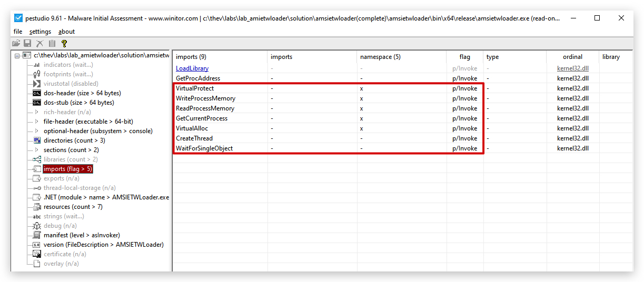This screenshot has height=282, width=644.
Task: Click the key icon beside thread-local-storage
Action: [x=37, y=188]
